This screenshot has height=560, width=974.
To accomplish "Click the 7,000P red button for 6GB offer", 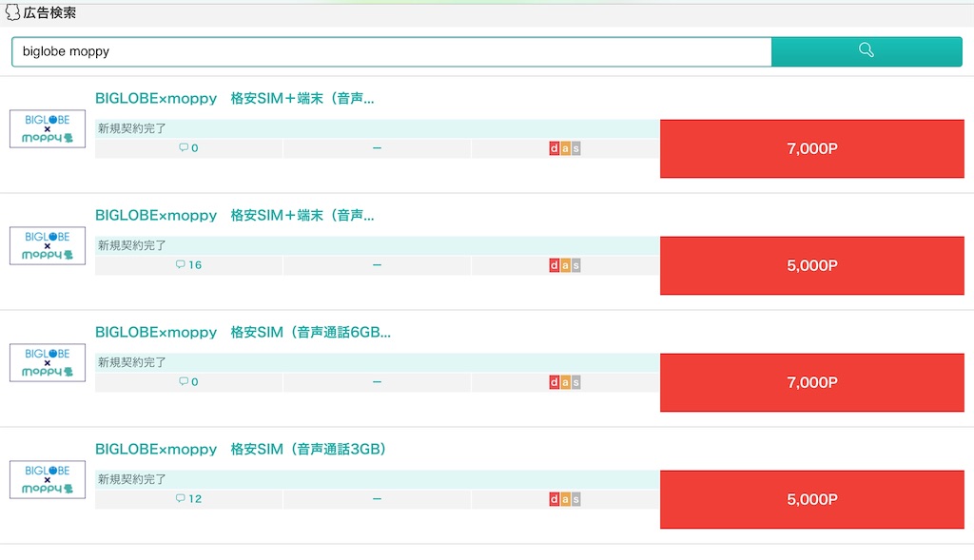I will pos(812,382).
